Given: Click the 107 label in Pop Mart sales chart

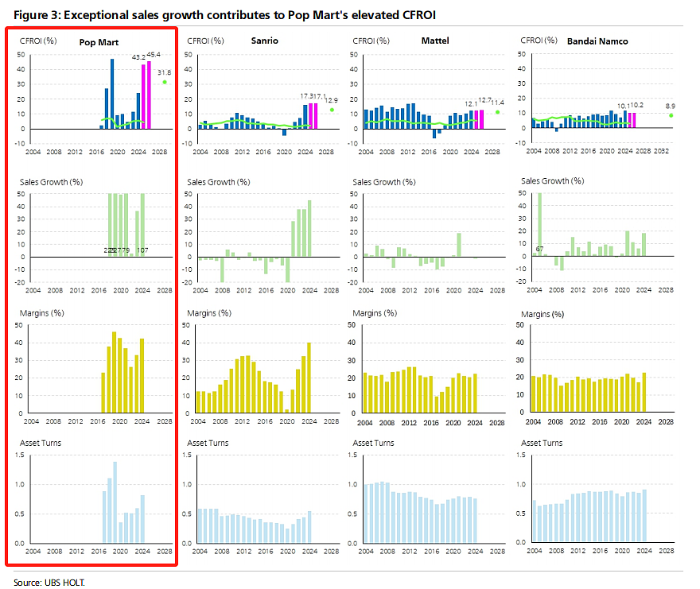Looking at the screenshot, I should pyautogui.click(x=142, y=250).
